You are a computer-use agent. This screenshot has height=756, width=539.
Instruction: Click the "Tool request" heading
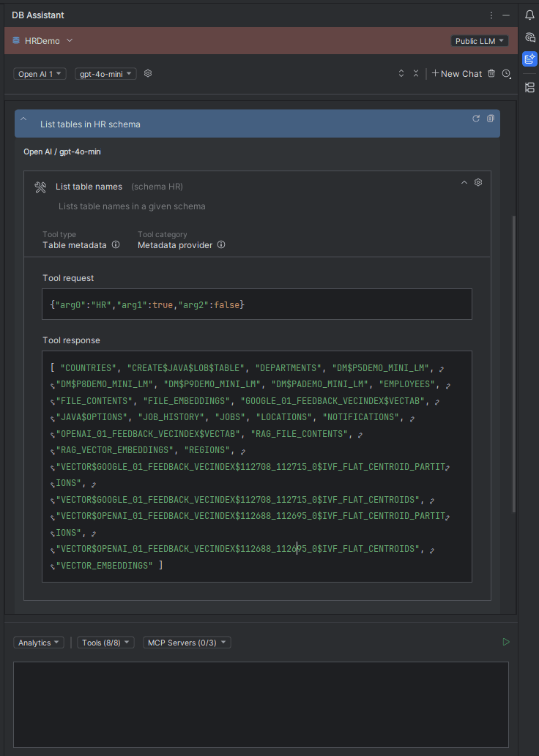pyautogui.click(x=68, y=278)
